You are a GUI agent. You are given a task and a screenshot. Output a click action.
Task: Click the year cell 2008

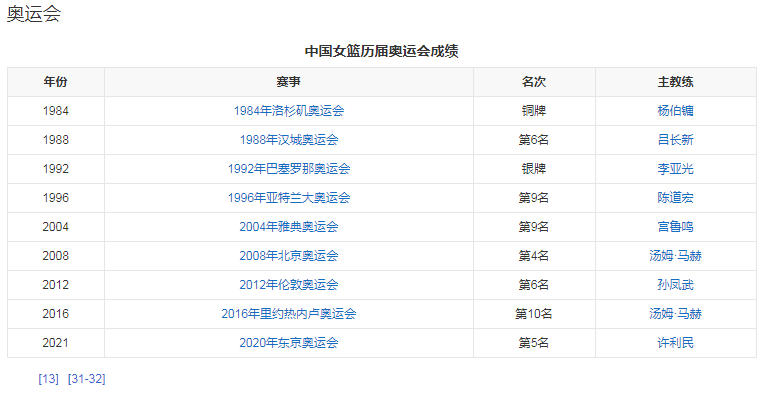tap(55, 256)
